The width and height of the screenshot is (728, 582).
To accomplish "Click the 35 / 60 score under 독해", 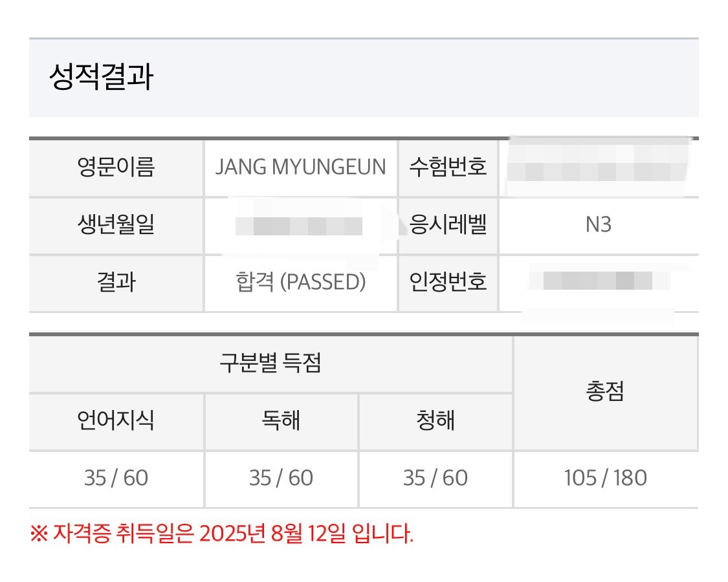I will click(x=281, y=479).
